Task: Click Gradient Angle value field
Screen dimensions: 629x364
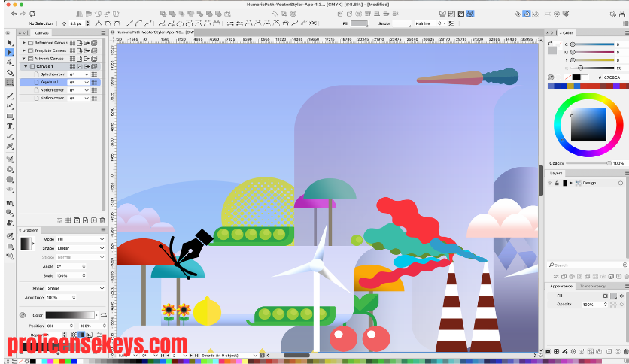Action: 69,266
